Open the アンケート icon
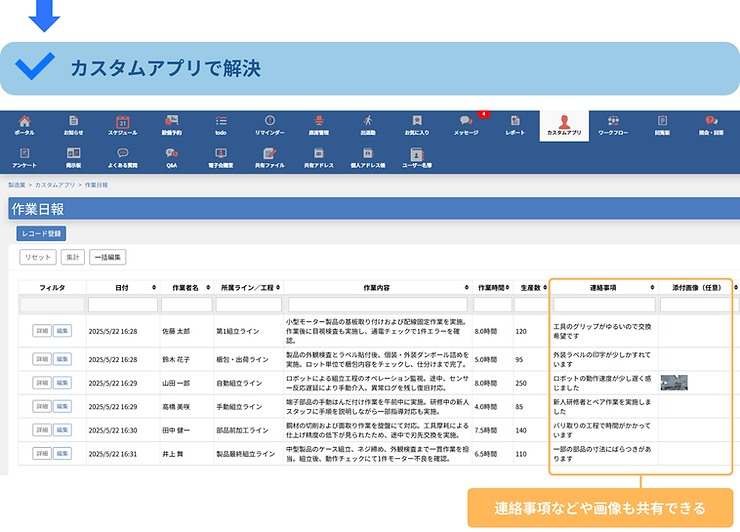 24,157
